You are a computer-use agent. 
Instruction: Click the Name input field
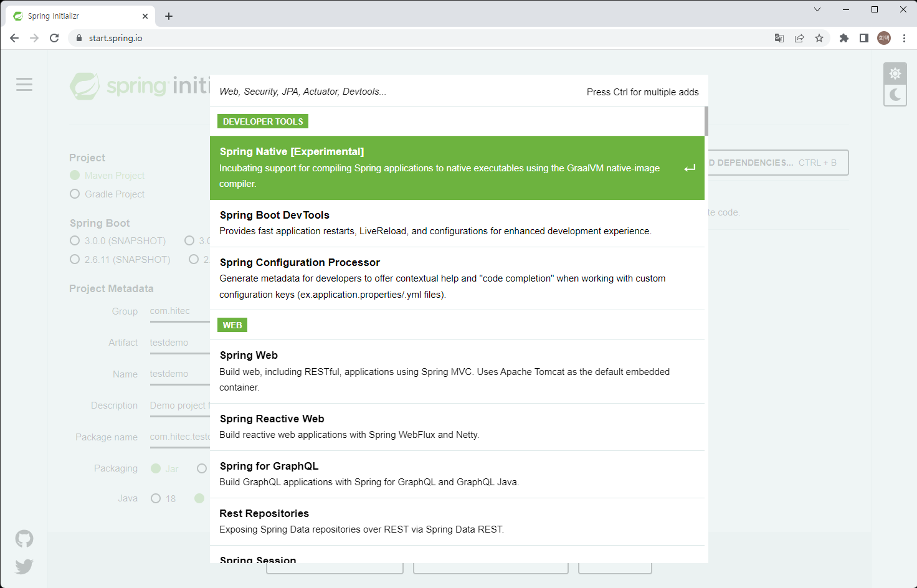[x=179, y=374]
